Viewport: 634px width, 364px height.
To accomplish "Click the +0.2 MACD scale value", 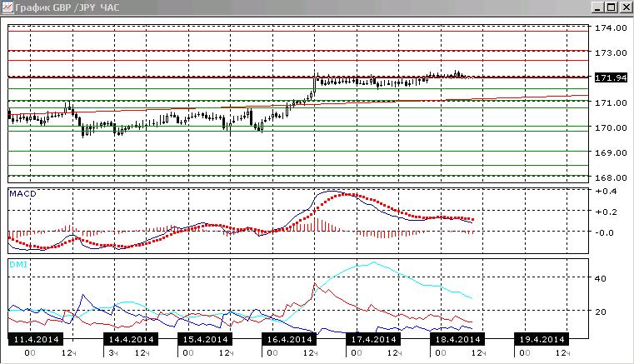I will [606, 212].
